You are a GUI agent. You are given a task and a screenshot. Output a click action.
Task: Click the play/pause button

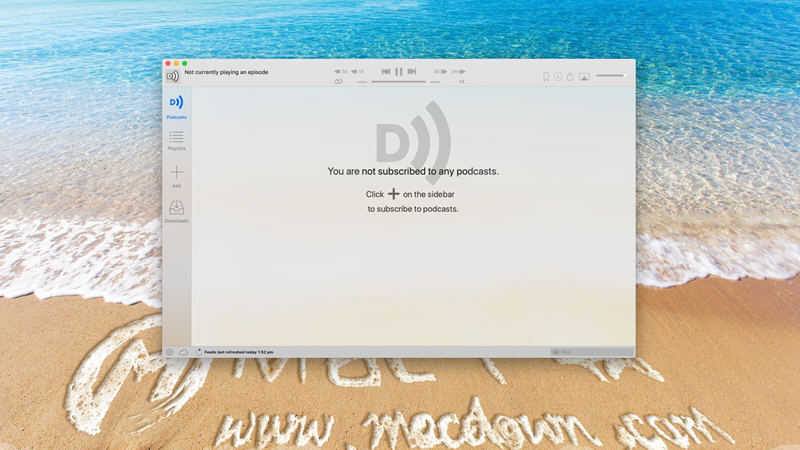[399, 71]
